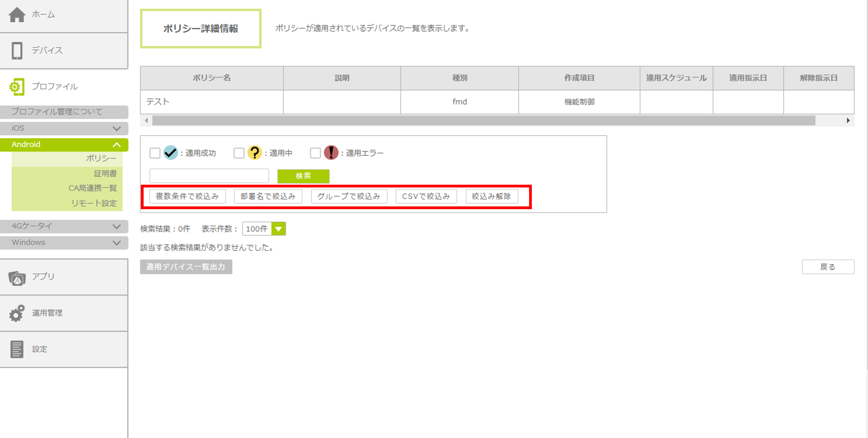Viewport: 868px width, 438px height.
Task: Click the Profile gear-phone icon
Action: click(x=17, y=87)
